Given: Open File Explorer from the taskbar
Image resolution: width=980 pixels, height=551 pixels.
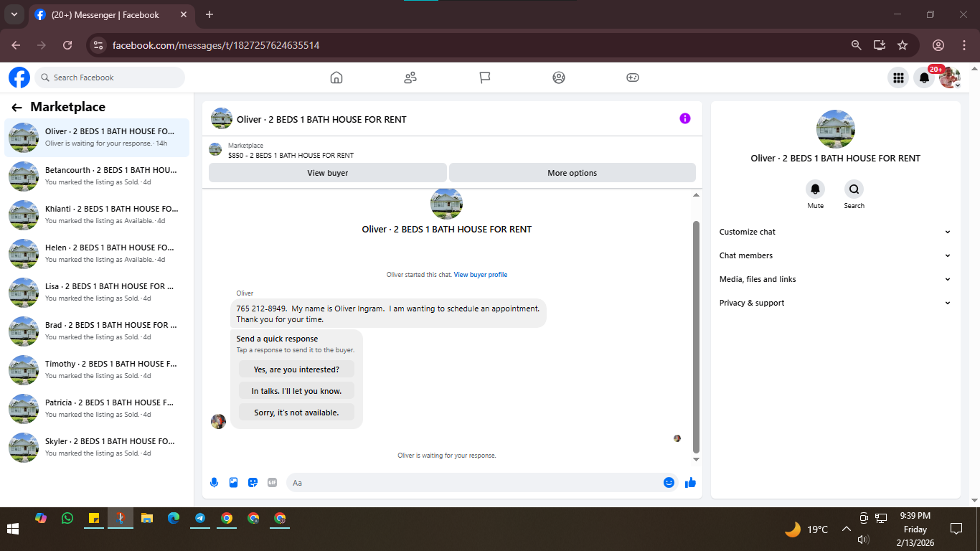Looking at the screenshot, I should 147,518.
